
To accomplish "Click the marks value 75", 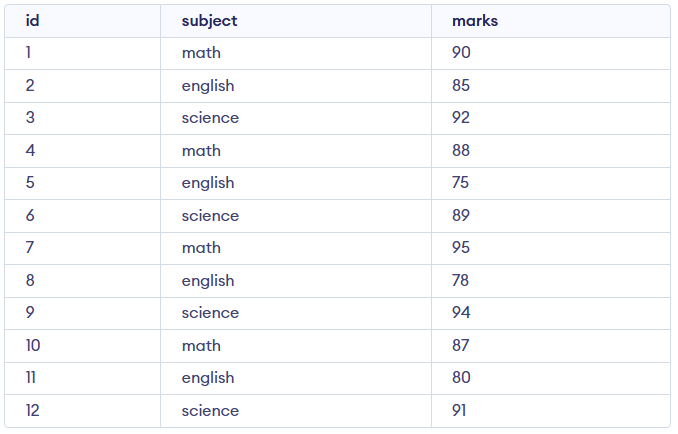I will pos(461,183).
